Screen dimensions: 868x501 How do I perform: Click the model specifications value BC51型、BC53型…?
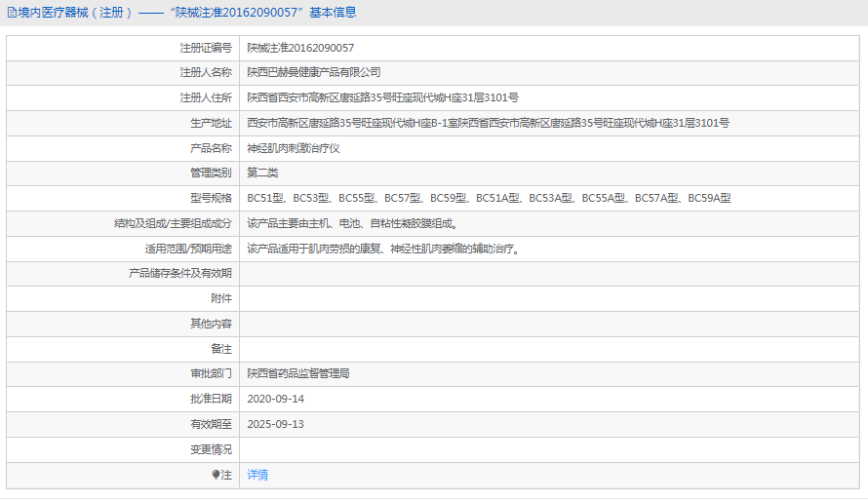pos(489,198)
